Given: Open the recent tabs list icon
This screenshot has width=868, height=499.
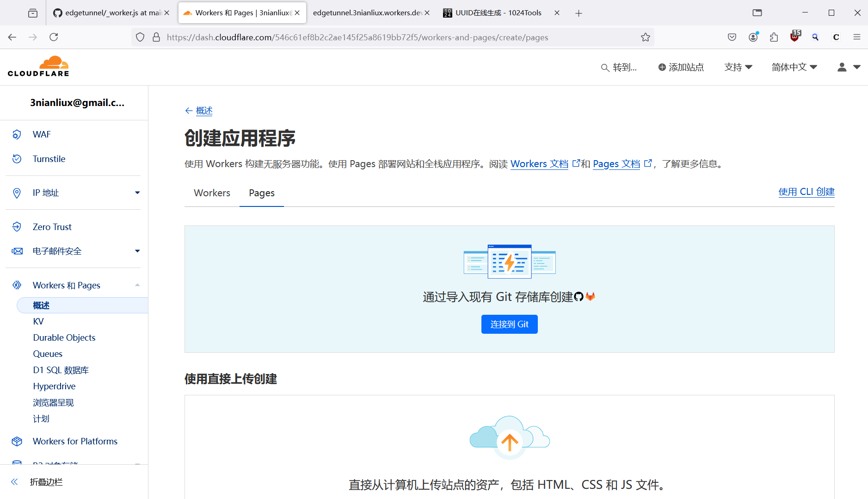Looking at the screenshot, I should click(33, 13).
